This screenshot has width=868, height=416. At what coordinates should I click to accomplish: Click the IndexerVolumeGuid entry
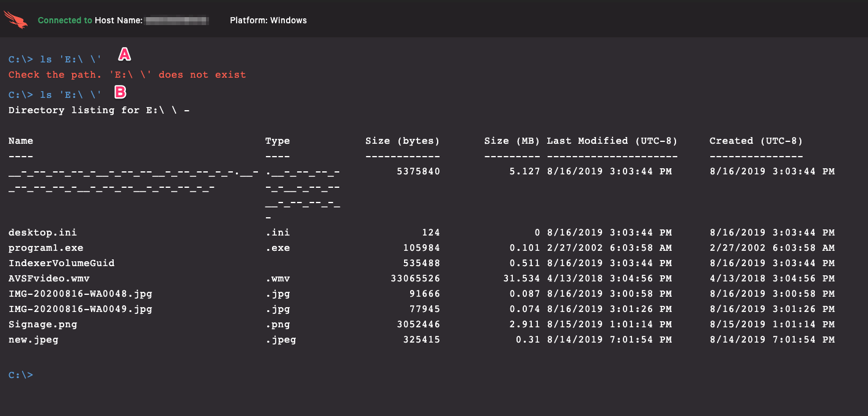(x=62, y=263)
